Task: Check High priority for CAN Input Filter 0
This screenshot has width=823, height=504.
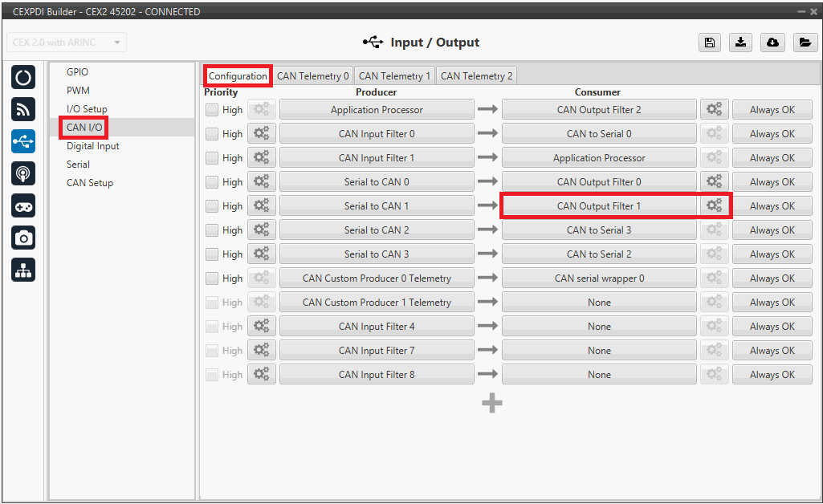Action: click(212, 134)
